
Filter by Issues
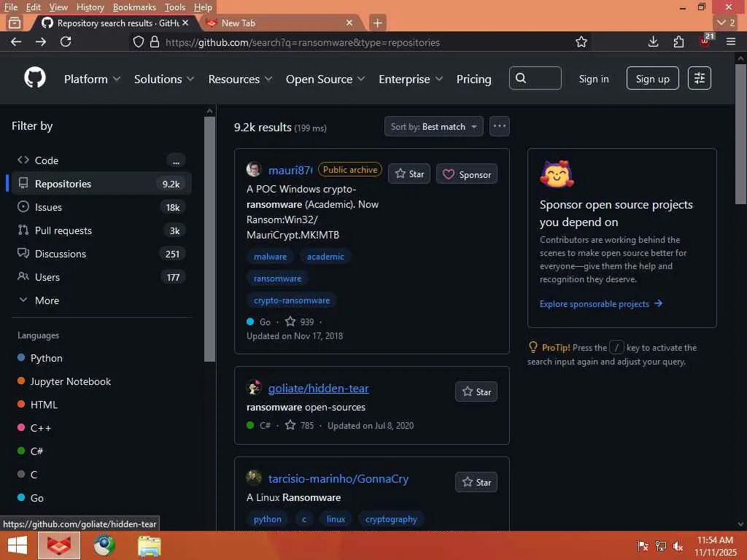[99, 207]
